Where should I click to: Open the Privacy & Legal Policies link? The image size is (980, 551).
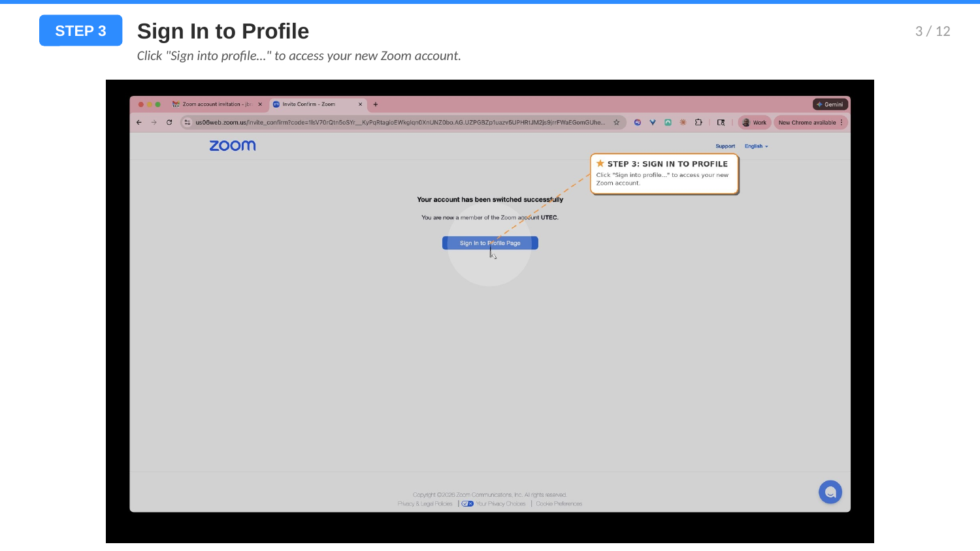click(424, 503)
